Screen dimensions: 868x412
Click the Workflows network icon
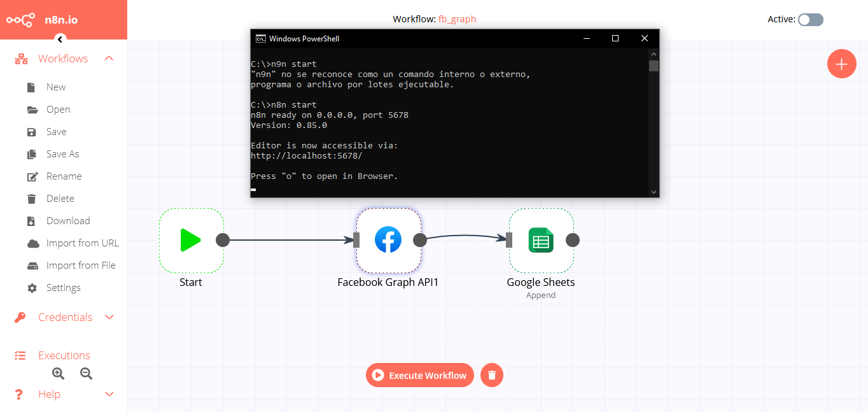point(21,59)
